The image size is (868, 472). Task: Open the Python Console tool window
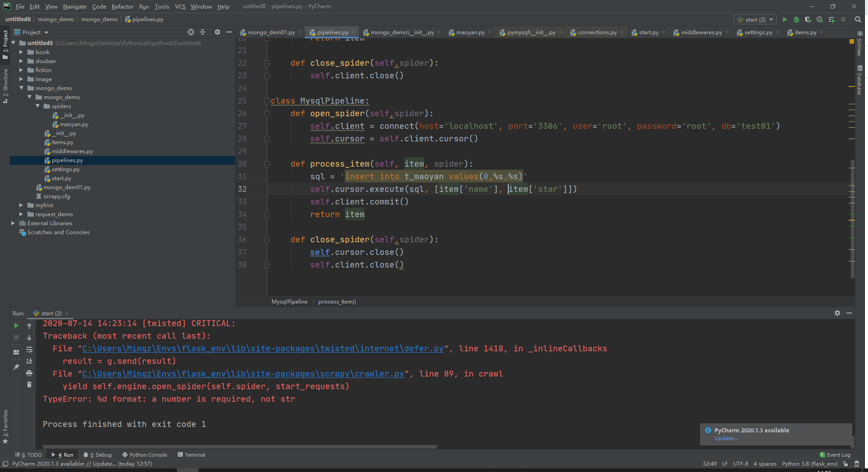(x=145, y=455)
